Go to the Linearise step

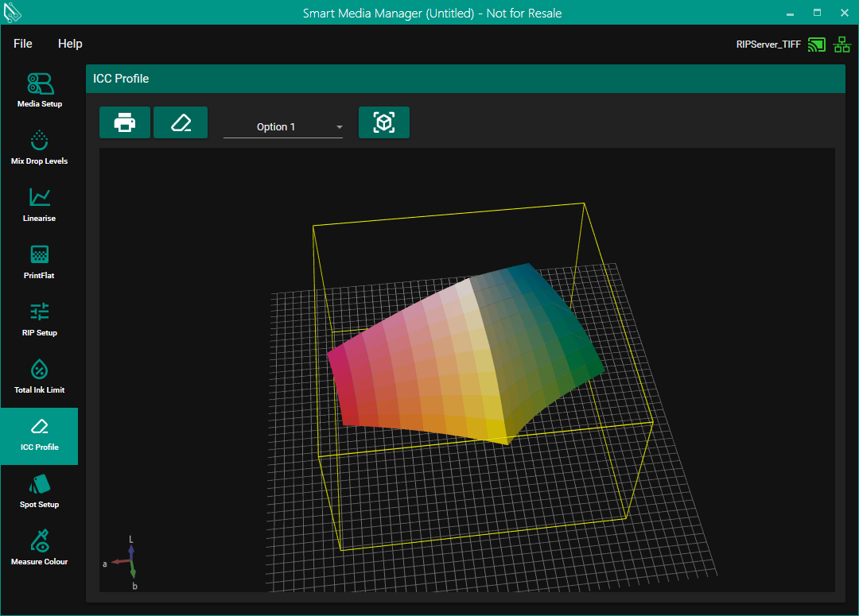40,204
